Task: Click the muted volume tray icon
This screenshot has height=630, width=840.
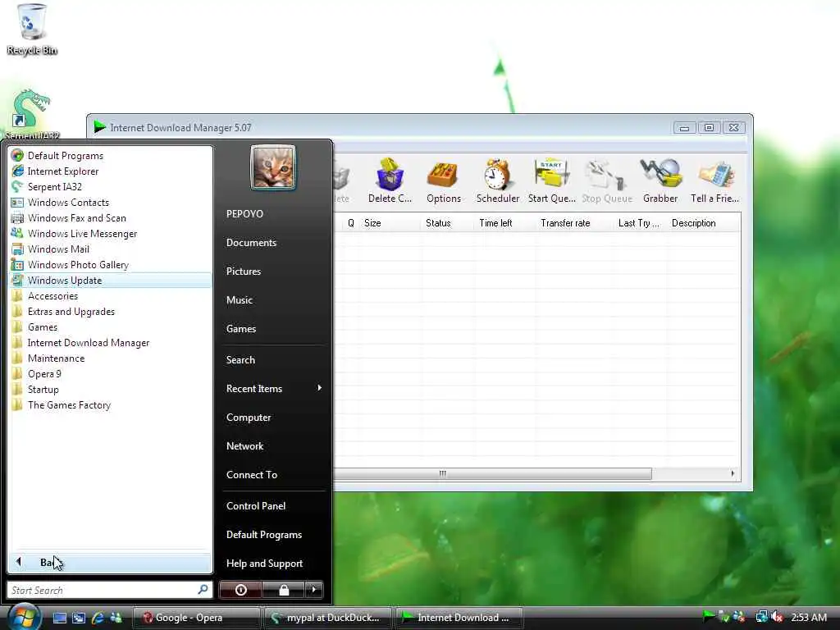Action: coord(778,617)
